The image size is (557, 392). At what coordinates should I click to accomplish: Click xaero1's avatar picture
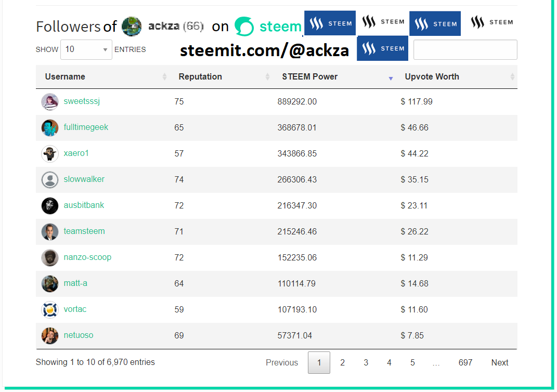point(50,153)
